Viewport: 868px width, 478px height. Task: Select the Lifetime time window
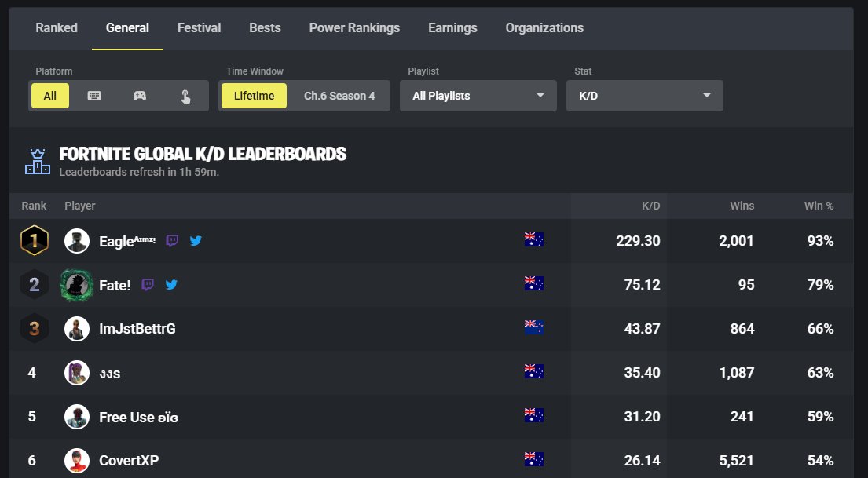point(254,96)
